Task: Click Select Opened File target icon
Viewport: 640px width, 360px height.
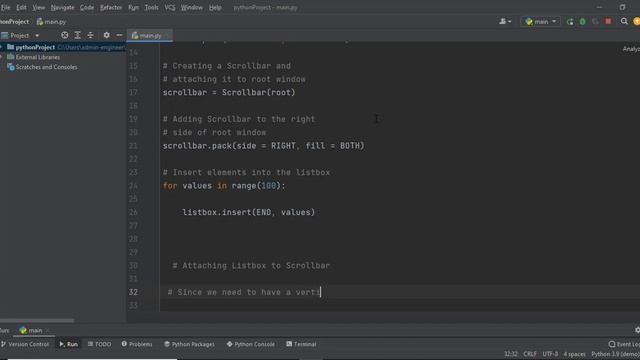Action: (64, 36)
